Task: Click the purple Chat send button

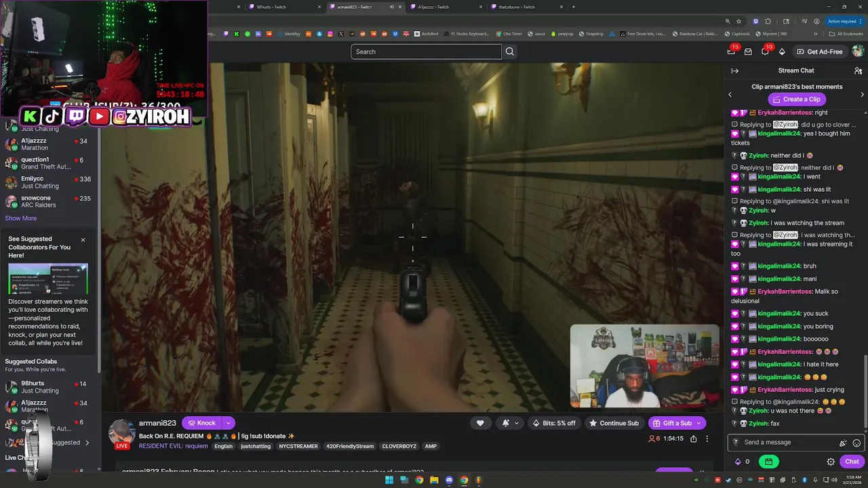Action: click(x=852, y=462)
